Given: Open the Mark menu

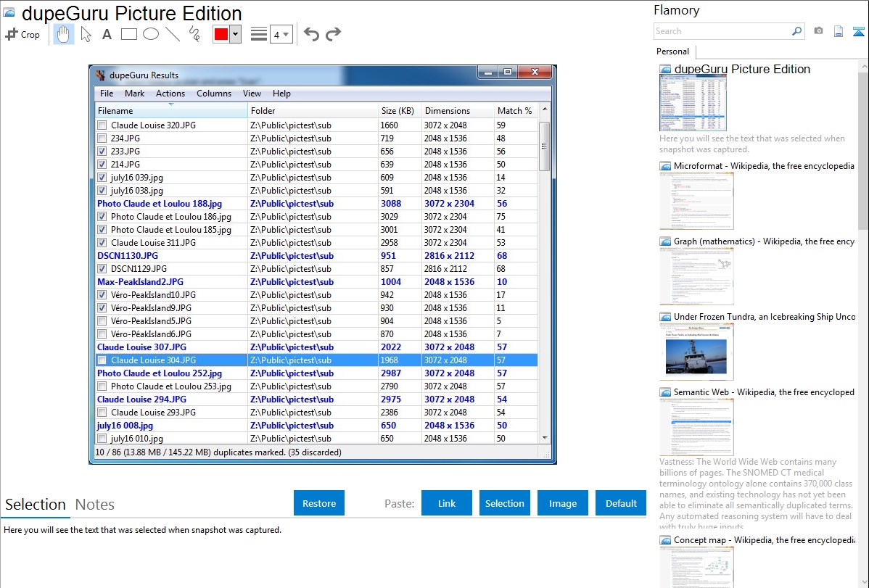Looking at the screenshot, I should pyautogui.click(x=134, y=93).
